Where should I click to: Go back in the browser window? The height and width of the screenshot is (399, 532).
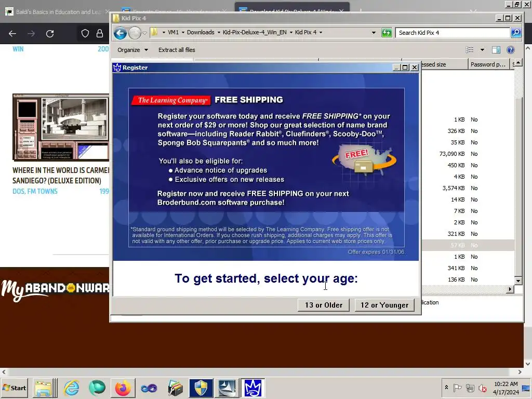click(x=12, y=33)
